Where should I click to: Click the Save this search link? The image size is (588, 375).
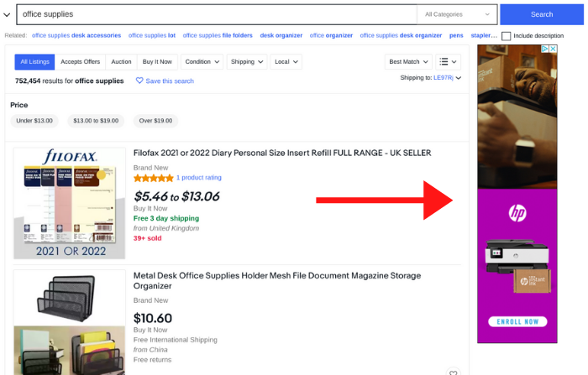(x=170, y=81)
